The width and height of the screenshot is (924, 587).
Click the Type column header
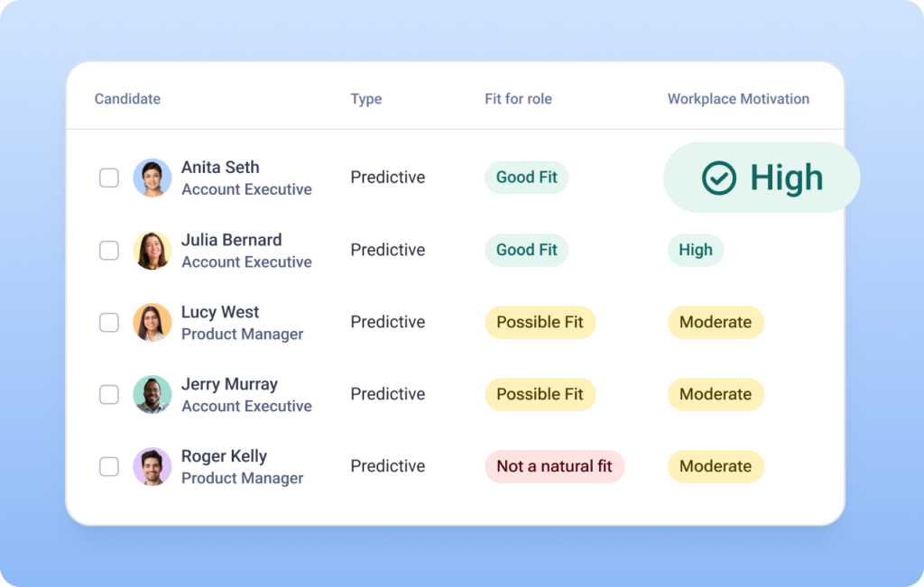click(365, 99)
